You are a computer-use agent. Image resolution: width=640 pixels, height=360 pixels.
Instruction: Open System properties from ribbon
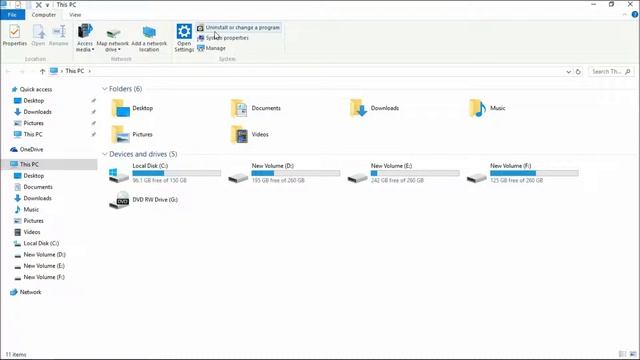[x=223, y=38]
